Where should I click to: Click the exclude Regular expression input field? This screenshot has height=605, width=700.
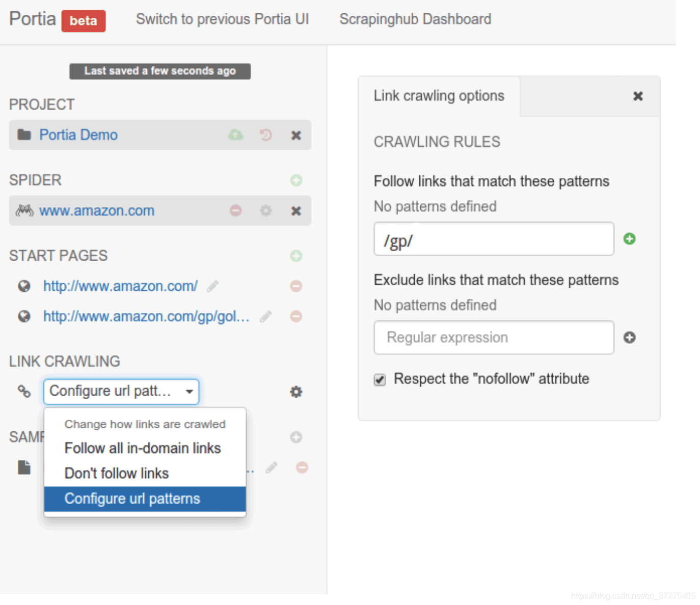pyautogui.click(x=493, y=338)
